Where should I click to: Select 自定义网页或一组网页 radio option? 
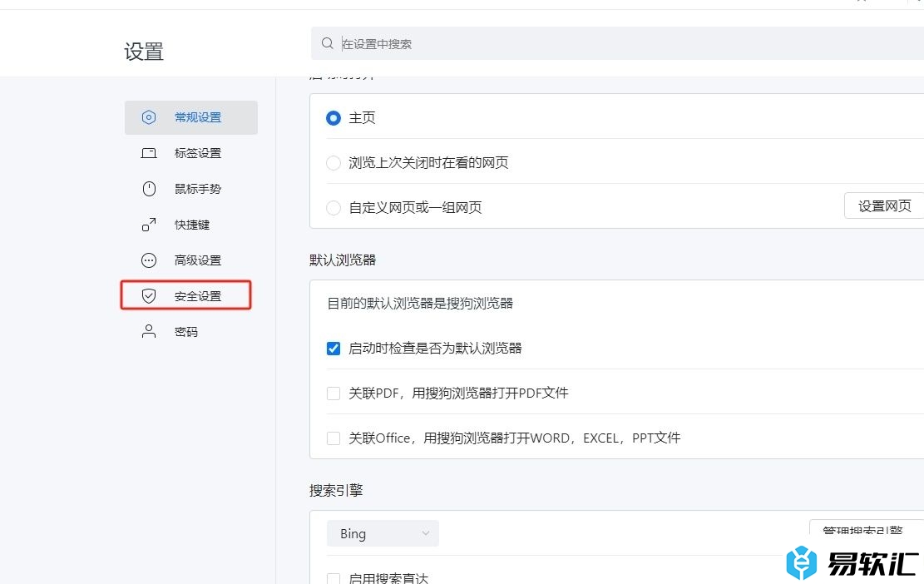pos(334,207)
